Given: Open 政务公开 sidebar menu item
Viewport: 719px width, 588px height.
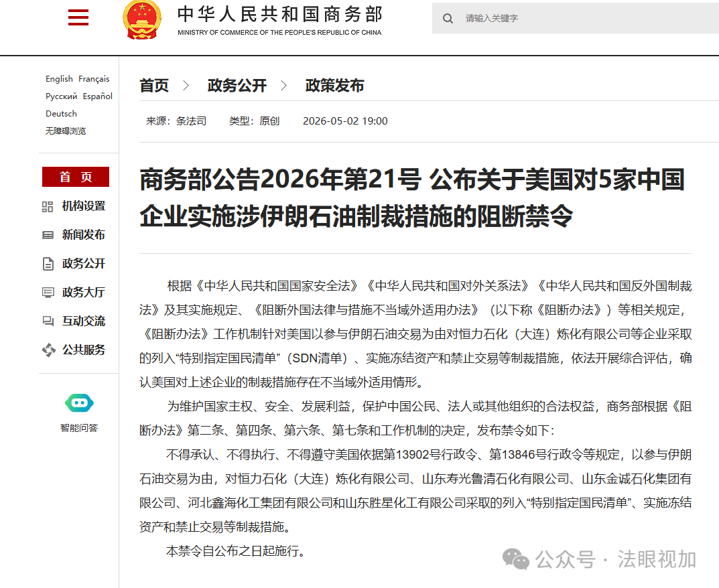Looking at the screenshot, I should click(x=84, y=263).
